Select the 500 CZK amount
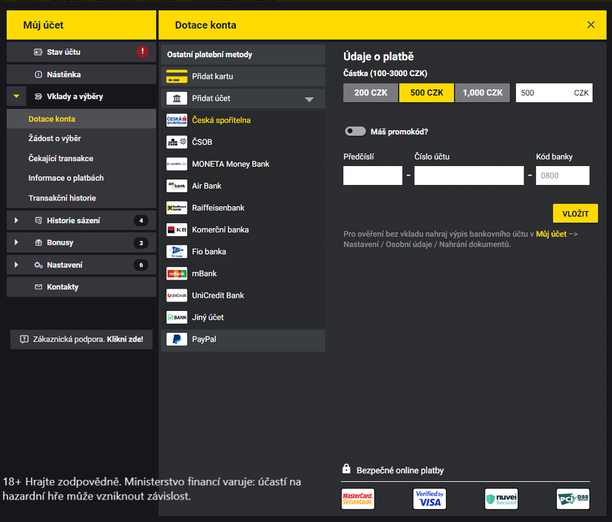Screen dimensions: 612x522 (x=426, y=93)
